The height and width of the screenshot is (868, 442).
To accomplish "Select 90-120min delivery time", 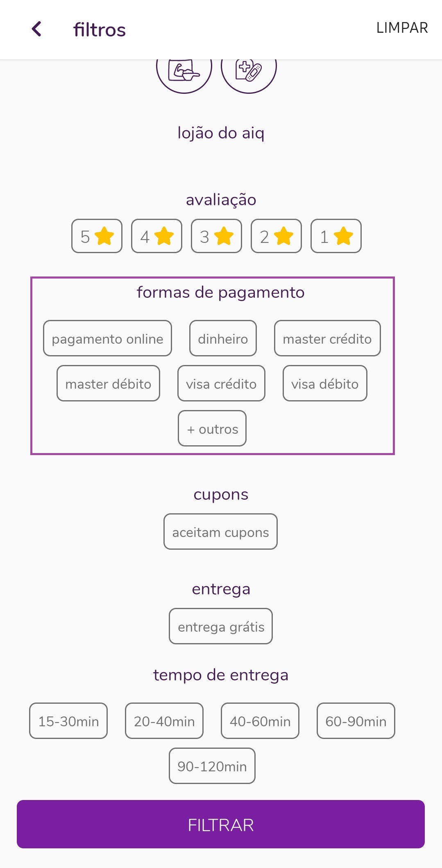I will pos(212,766).
